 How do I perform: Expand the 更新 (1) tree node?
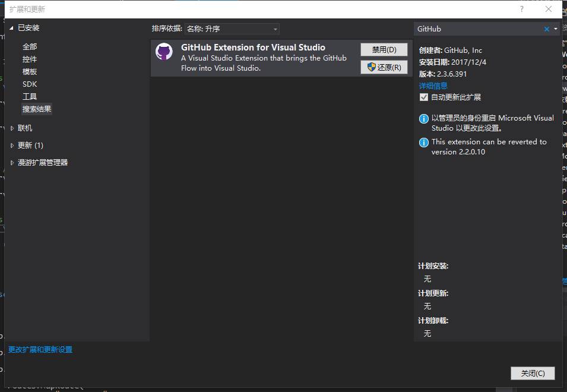12,146
